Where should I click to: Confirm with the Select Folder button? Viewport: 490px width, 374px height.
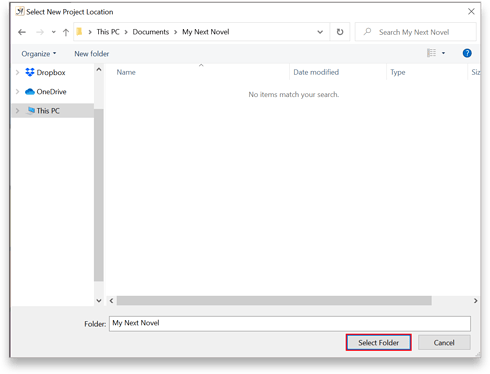[x=378, y=343]
